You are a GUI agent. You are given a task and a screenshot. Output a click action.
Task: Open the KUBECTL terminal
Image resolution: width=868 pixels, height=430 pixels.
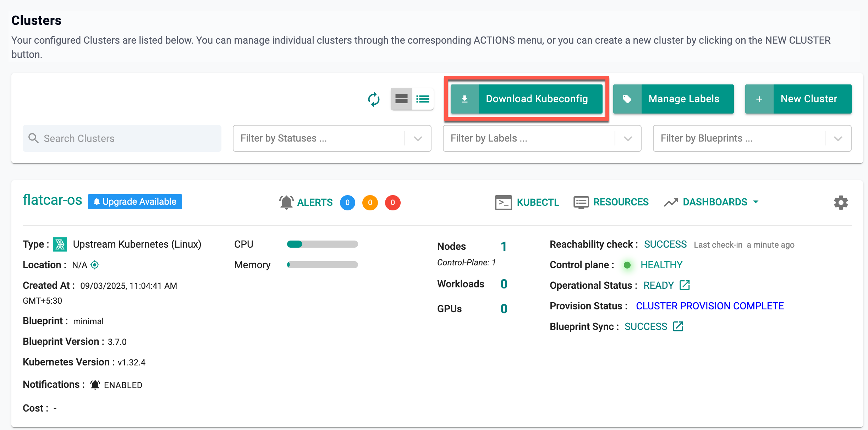pos(527,202)
